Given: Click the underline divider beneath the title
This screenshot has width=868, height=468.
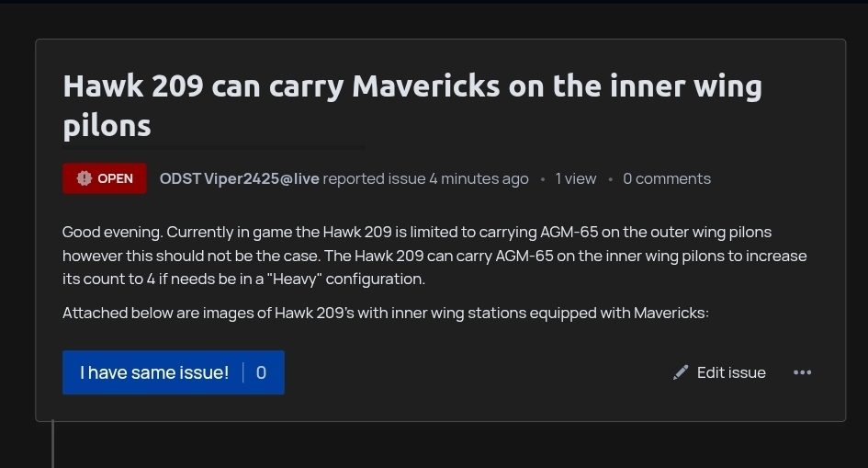Looking at the screenshot, I should pos(213,147).
